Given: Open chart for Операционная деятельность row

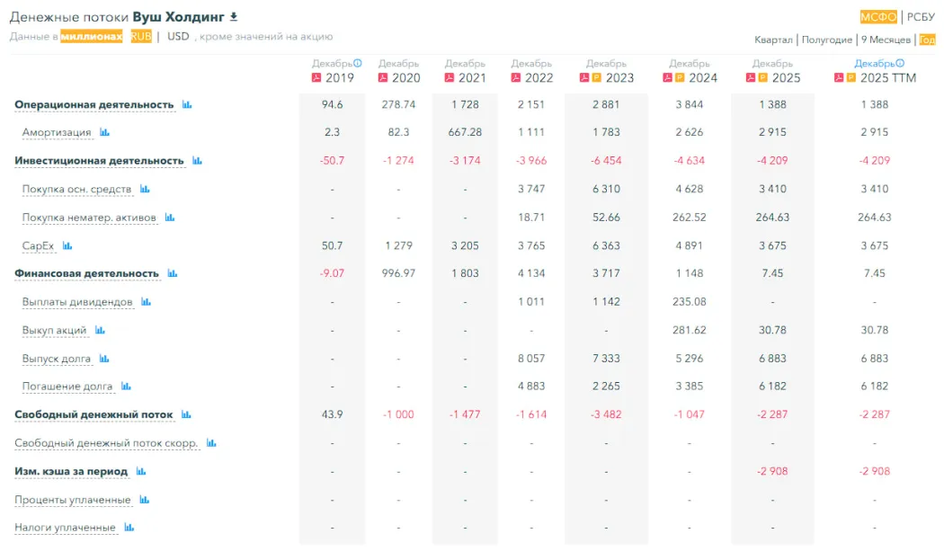Looking at the screenshot, I should click(x=187, y=104).
